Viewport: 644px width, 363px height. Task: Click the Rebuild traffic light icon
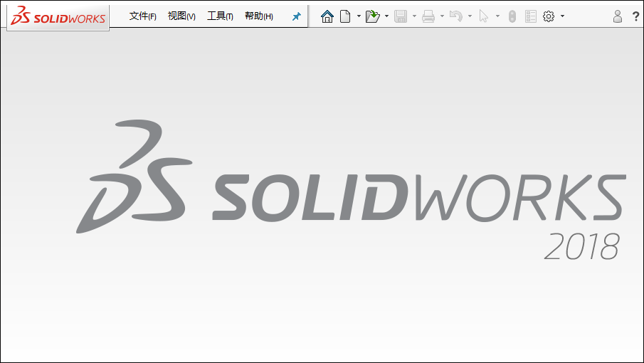512,16
